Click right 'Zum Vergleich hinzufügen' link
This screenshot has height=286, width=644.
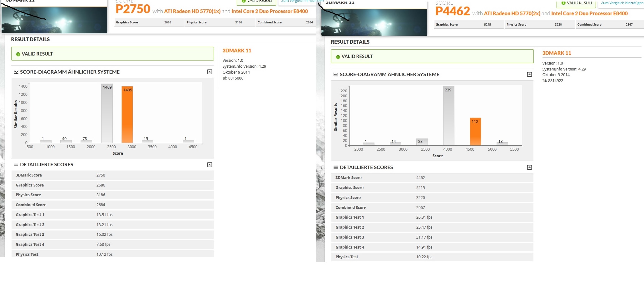pos(622,3)
